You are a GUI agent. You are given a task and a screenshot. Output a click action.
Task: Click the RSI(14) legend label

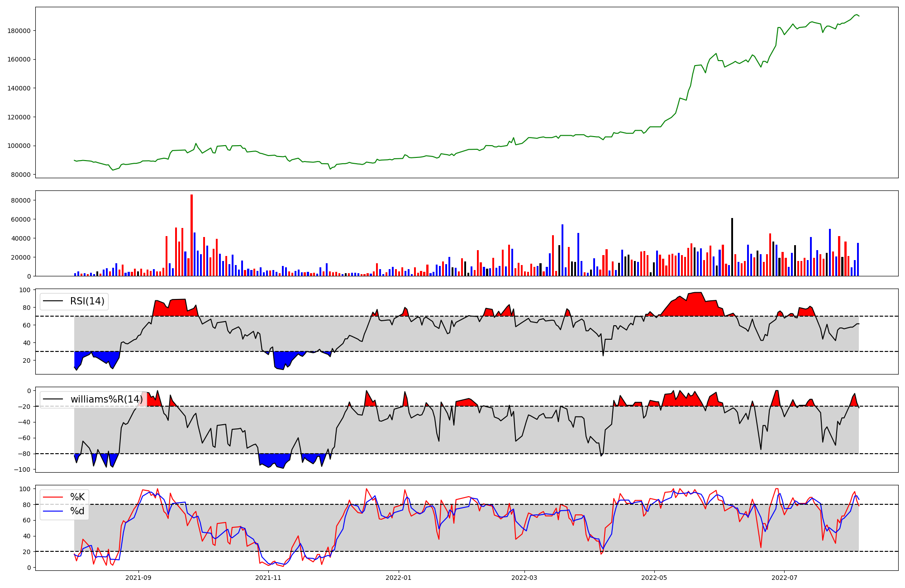[87, 301]
